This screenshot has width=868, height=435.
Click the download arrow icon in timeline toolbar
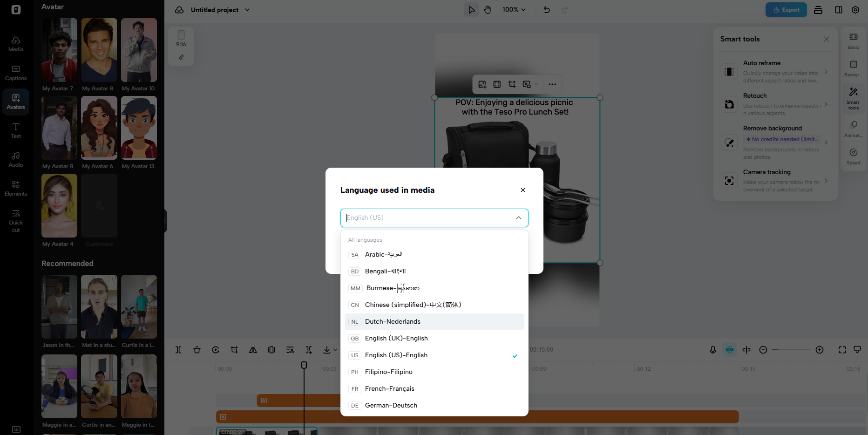pyautogui.click(x=327, y=350)
